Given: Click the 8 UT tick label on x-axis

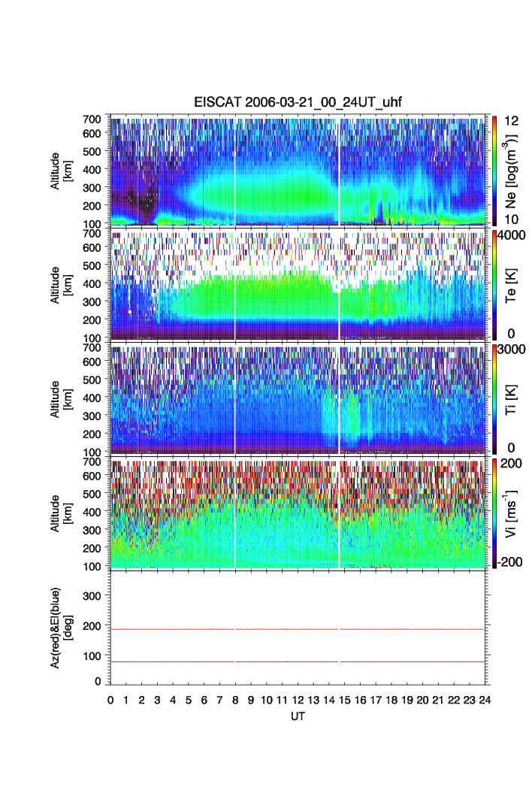Looking at the screenshot, I should point(235,700).
